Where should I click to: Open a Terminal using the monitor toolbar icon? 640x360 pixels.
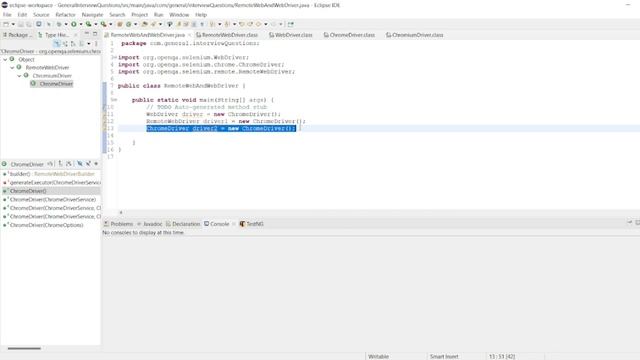pyautogui.click(x=38, y=24)
